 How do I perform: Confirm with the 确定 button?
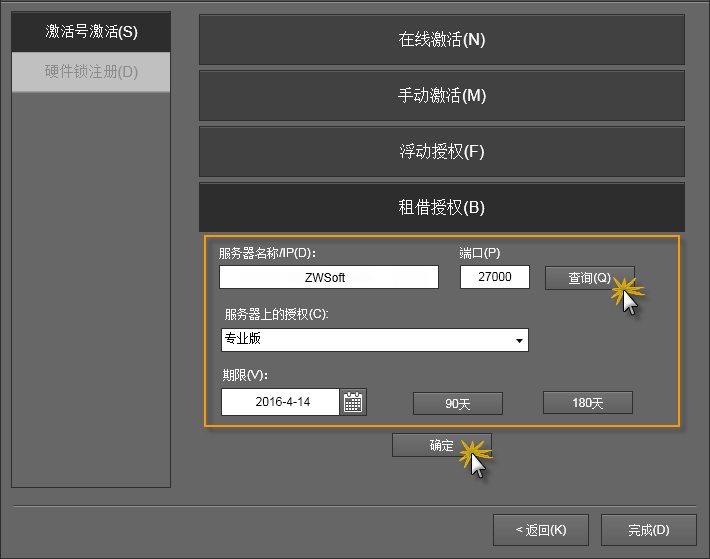[441, 446]
